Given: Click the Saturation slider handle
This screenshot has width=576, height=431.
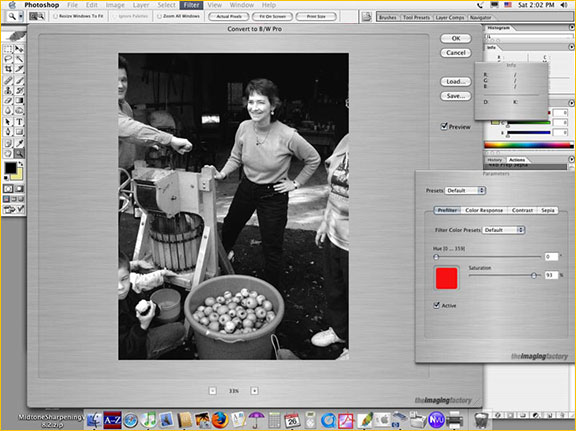Looking at the screenshot, I should click(534, 275).
